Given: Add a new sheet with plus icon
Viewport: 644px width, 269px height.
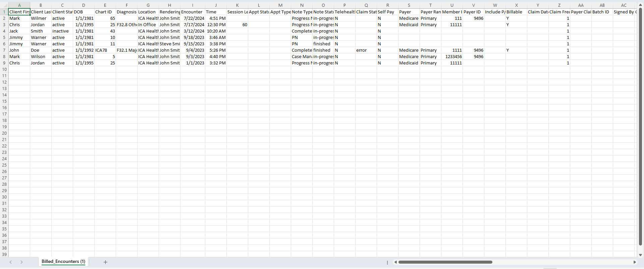Looking at the screenshot, I should tap(105, 262).
